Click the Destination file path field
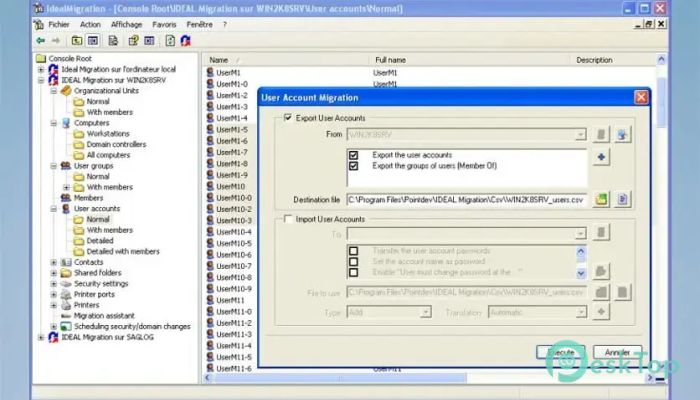 (466, 200)
